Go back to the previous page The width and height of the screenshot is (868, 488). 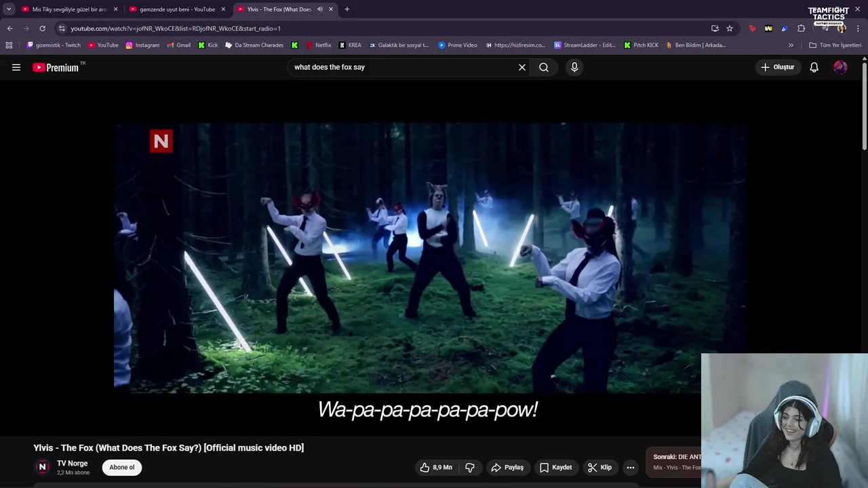tap(9, 28)
